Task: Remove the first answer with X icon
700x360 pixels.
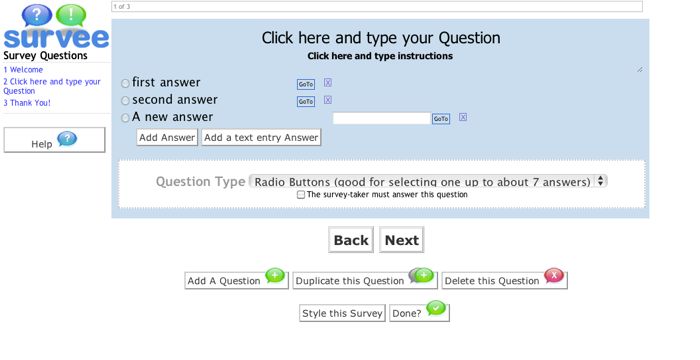Action: 328,83
